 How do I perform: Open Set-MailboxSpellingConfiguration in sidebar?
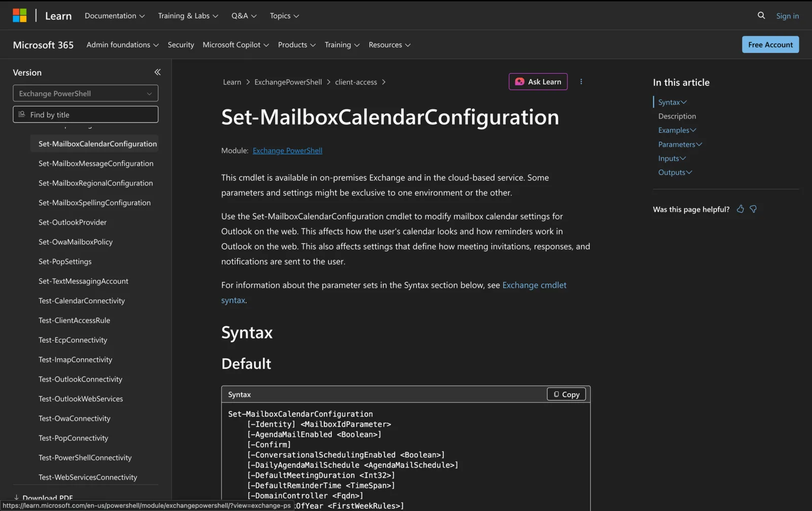(x=94, y=203)
